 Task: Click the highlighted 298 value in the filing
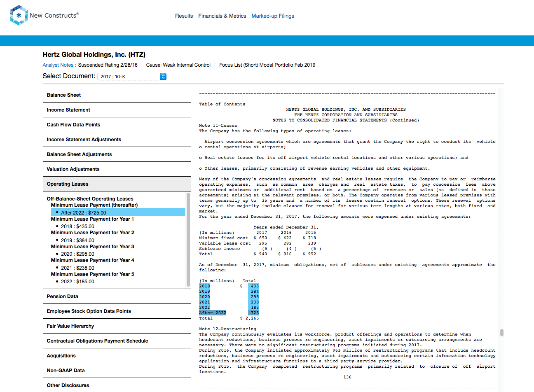click(255, 297)
